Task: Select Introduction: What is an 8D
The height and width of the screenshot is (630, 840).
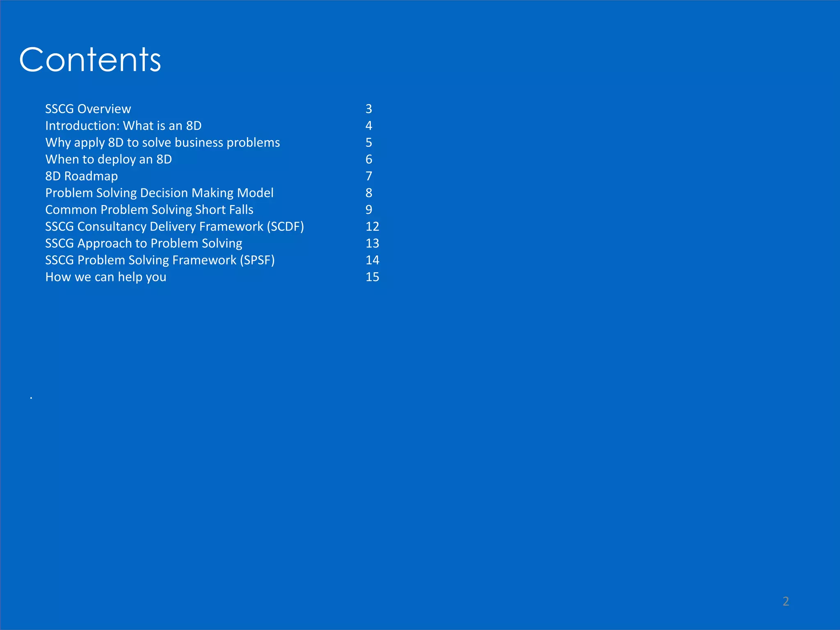Action: [x=123, y=126]
